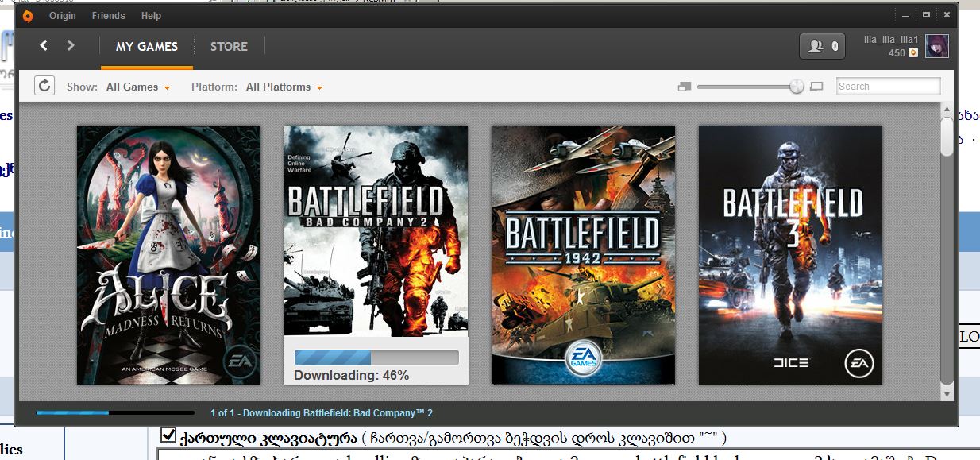
Task: Go back with the left arrow
Action: click(x=44, y=46)
